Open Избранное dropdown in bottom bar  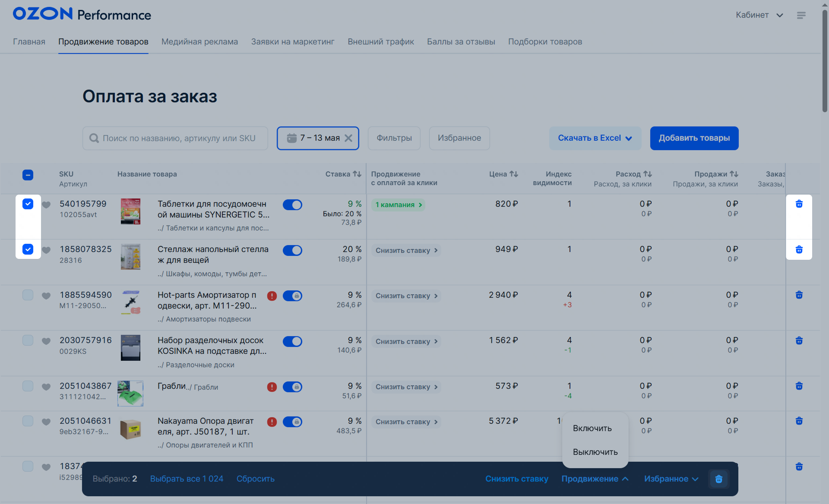671,479
